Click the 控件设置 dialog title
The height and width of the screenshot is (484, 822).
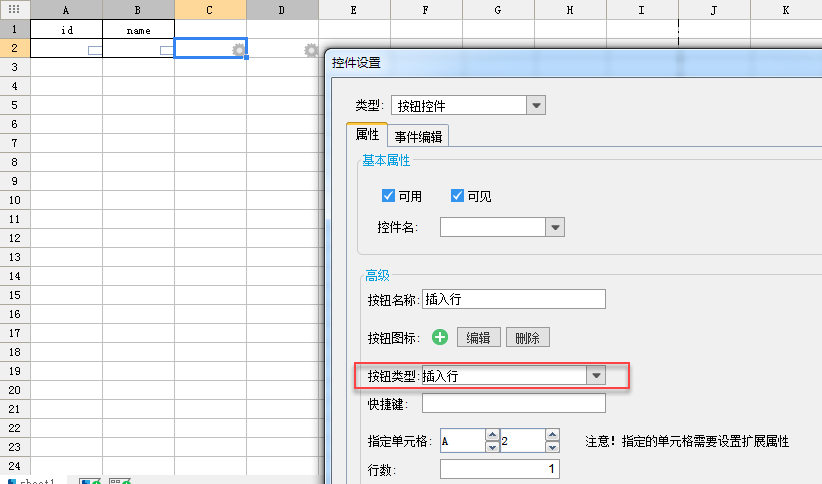pyautogui.click(x=356, y=63)
